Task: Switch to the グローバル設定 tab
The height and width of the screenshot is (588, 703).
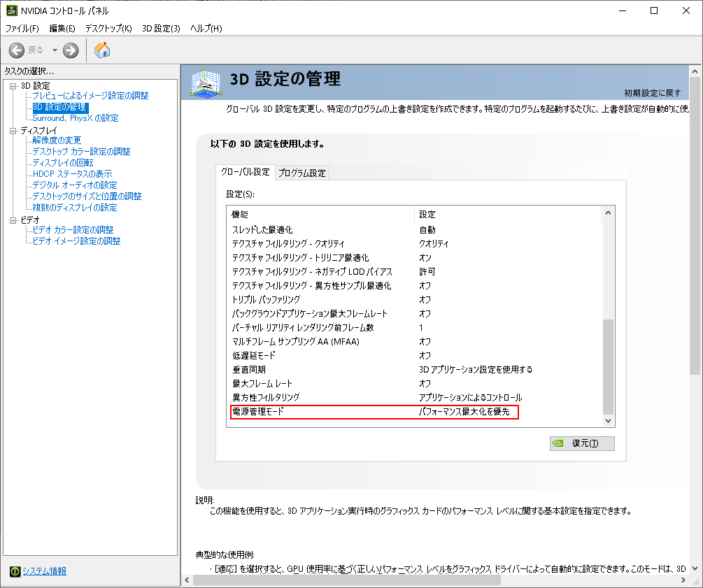Action: 246,172
